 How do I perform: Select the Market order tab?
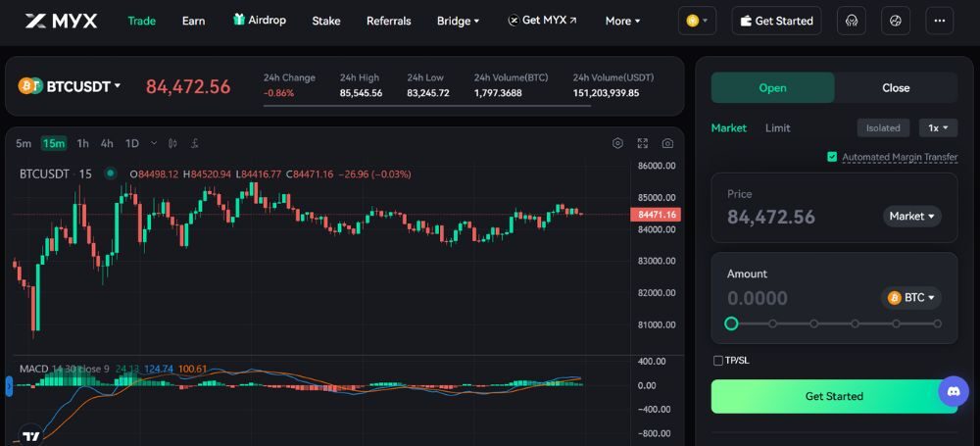(x=729, y=127)
